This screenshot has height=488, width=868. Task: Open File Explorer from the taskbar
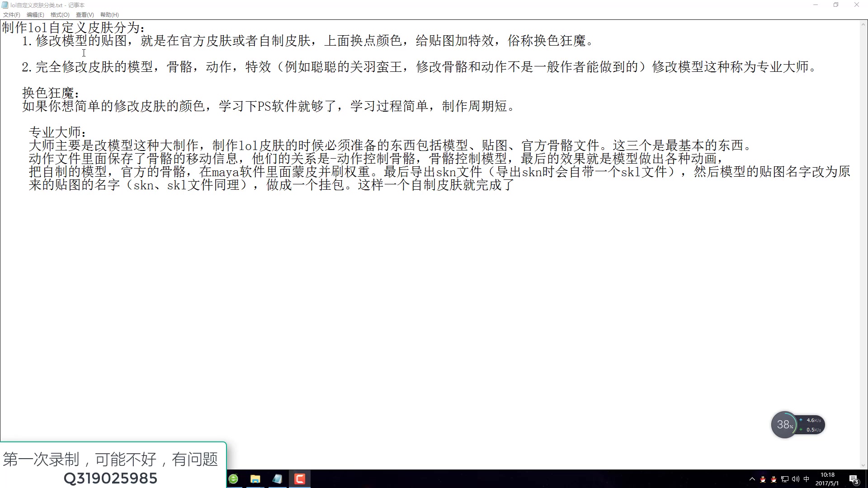coord(255,479)
